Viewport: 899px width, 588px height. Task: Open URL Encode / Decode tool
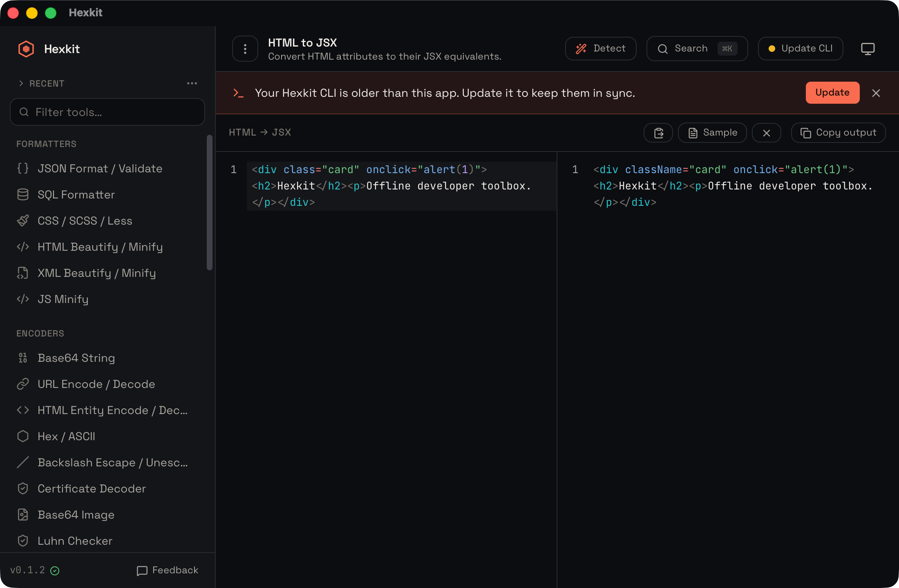tap(107, 384)
